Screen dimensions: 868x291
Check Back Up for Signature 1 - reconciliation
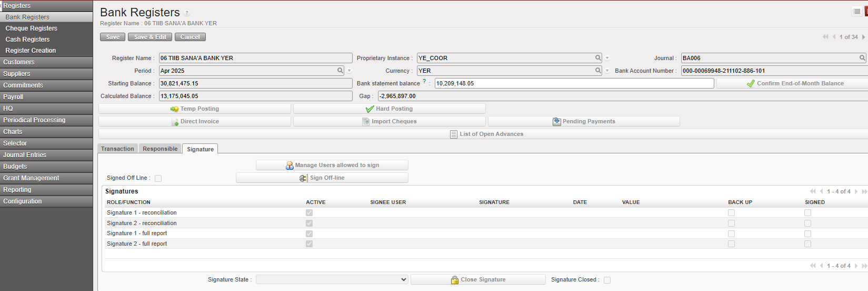731,213
